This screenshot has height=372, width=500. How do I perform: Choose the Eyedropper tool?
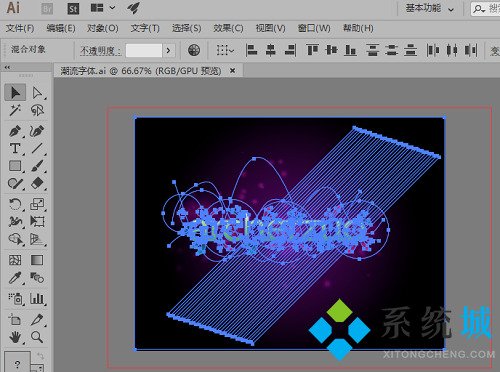(x=15, y=277)
